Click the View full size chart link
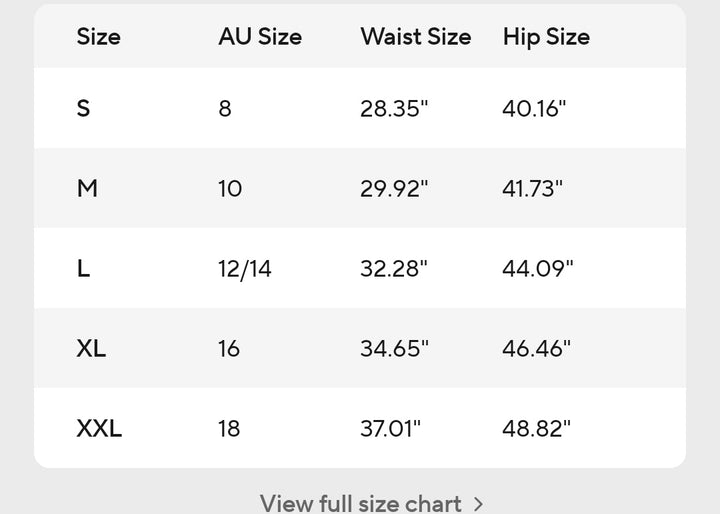Screen dimensions: 720x514 coord(360,502)
